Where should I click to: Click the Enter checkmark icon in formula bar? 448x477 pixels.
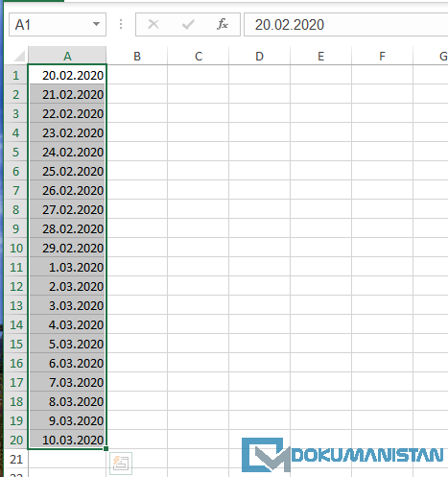[188, 24]
